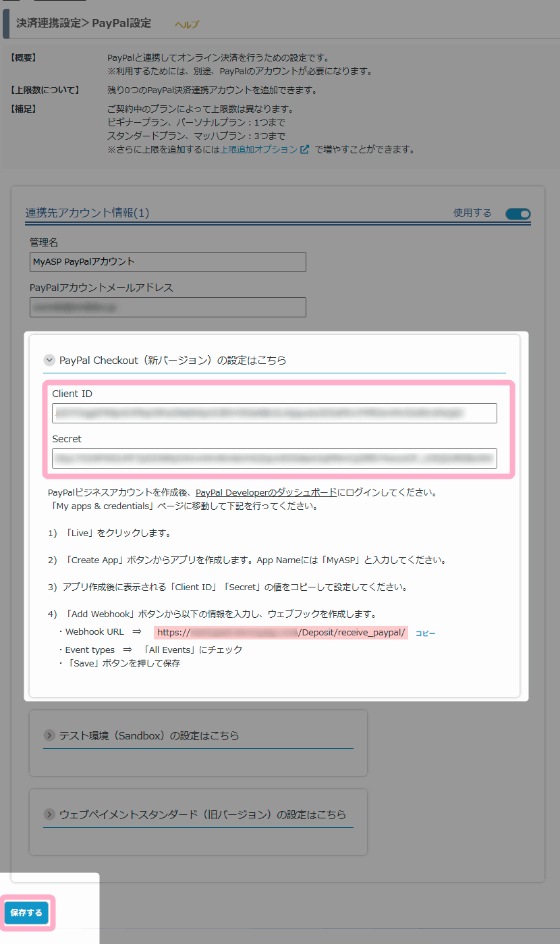The height and width of the screenshot is (944, 560).
Task: Focus the 管理名 input field
Action: 167,262
